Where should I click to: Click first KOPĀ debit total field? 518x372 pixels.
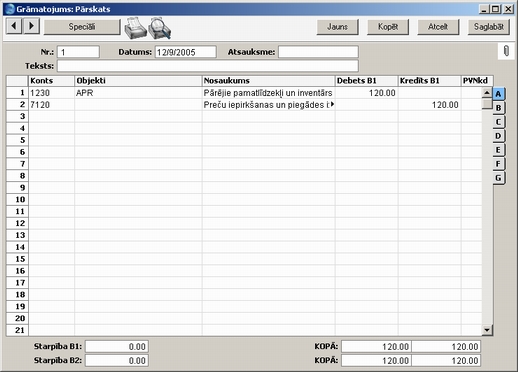376,347
